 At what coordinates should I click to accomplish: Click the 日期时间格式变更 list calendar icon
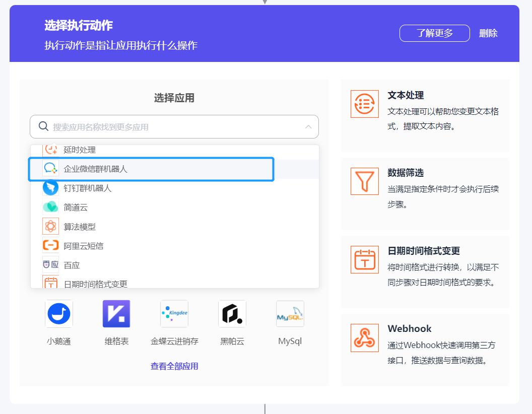50,282
